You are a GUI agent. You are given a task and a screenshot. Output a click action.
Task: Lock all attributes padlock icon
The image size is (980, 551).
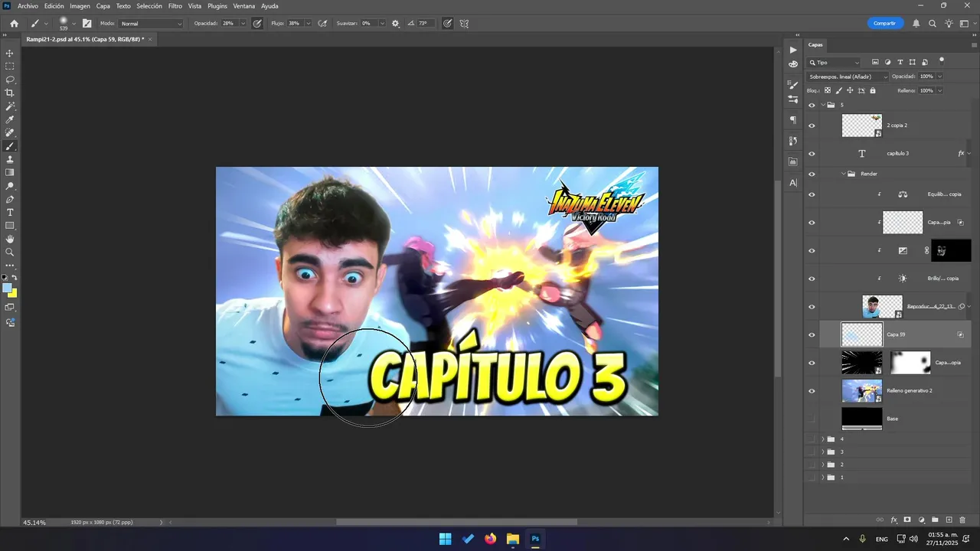coord(873,90)
